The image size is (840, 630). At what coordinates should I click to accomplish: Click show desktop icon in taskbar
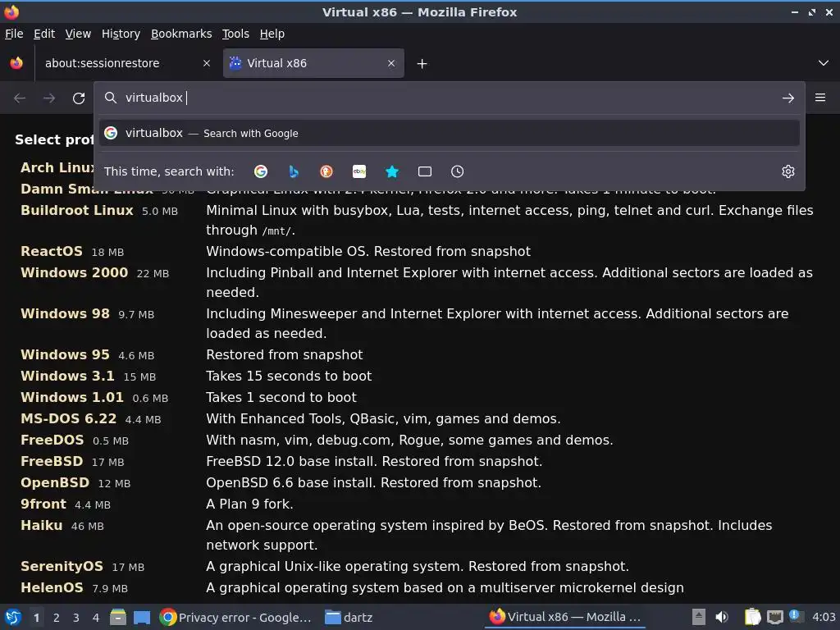coord(142,618)
